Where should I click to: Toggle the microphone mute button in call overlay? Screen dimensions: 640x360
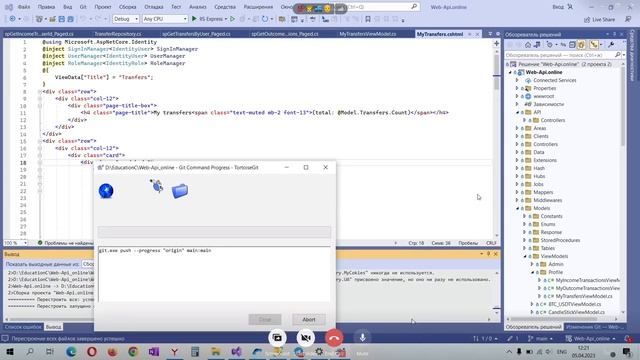(362, 338)
